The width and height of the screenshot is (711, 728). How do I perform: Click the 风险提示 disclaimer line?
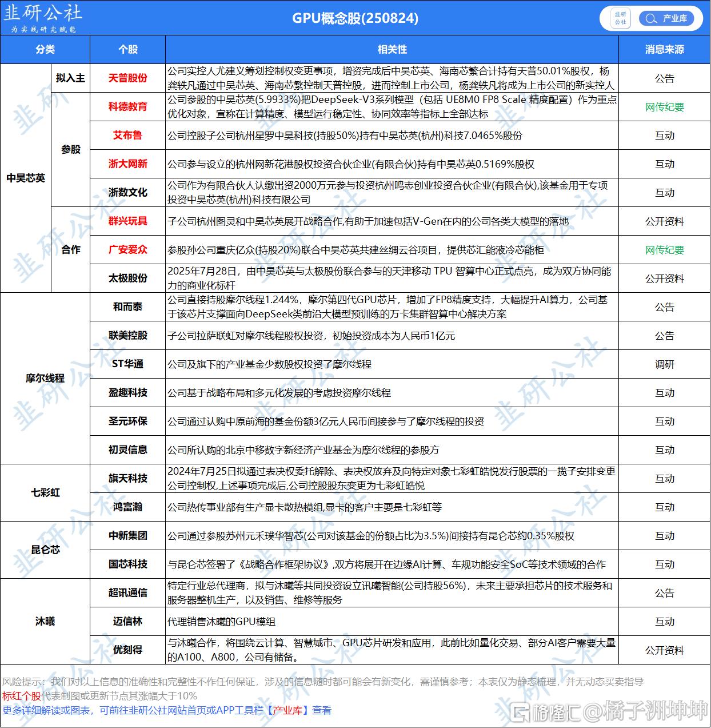(323, 682)
